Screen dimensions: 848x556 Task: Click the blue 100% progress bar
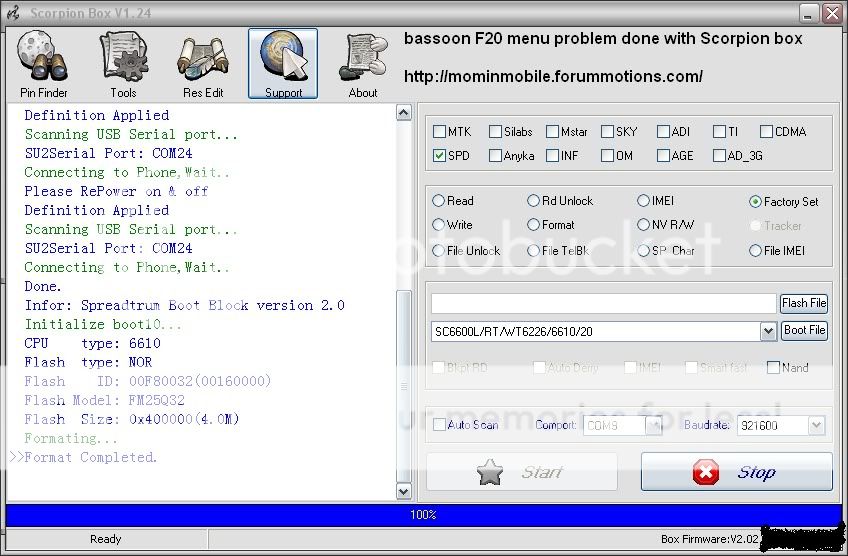pos(424,514)
